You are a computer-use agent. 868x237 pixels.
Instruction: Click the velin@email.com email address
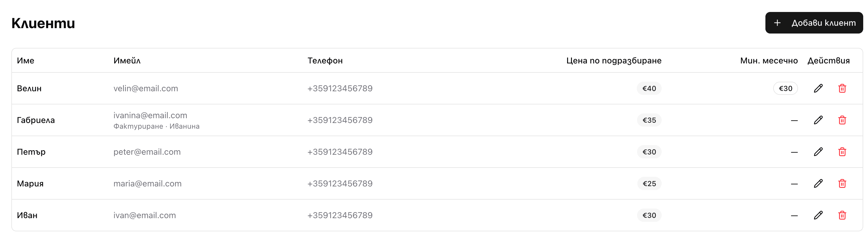(x=146, y=88)
